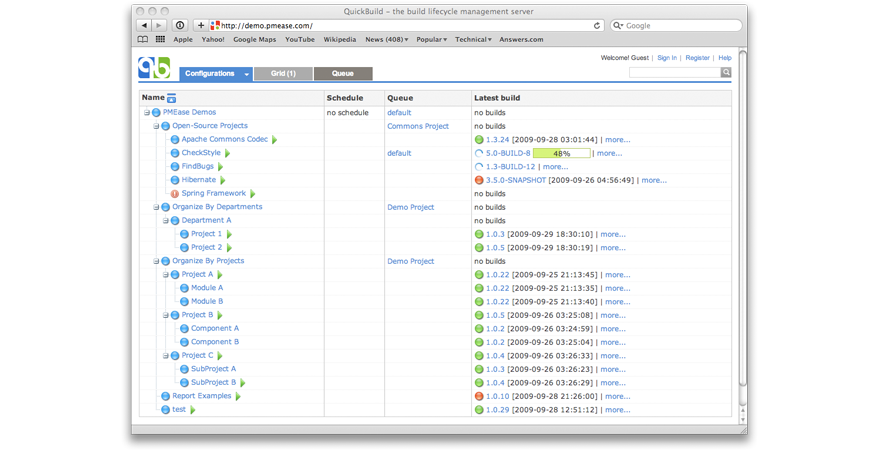Click failed status icon for 3.5.0-SNAPSHOT

pos(479,180)
